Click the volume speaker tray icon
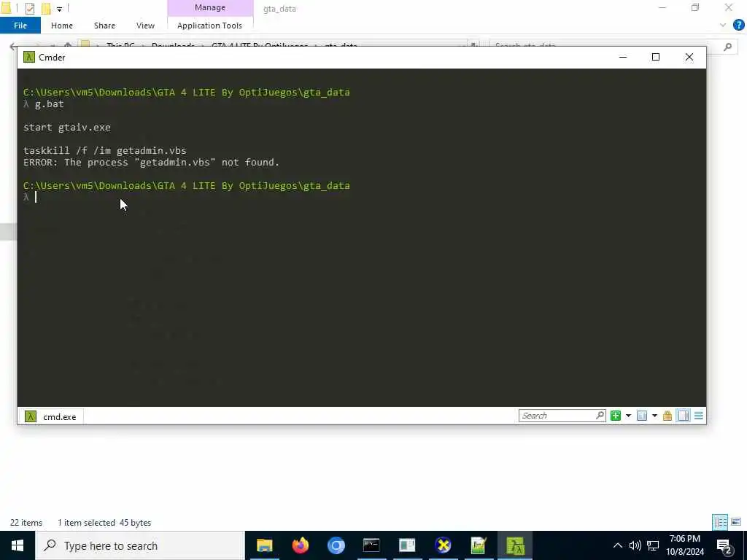Screen dimensions: 747x560 tap(635, 545)
